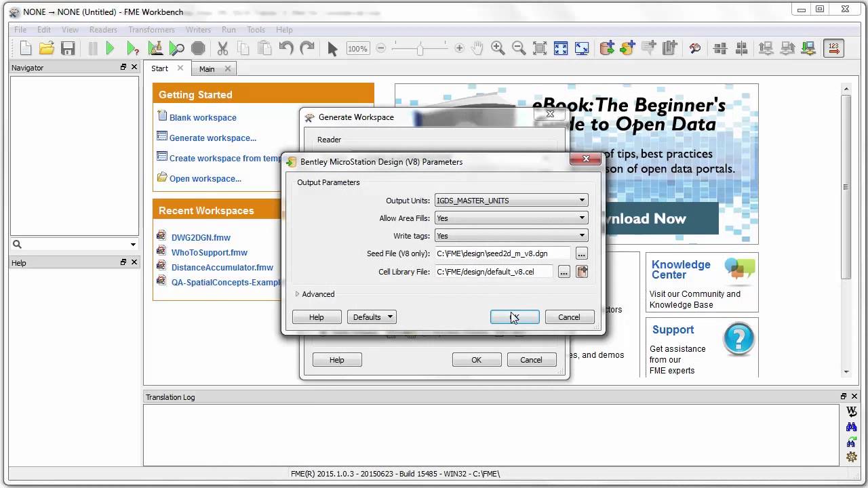Click the zoom slider minus icon

point(380,48)
